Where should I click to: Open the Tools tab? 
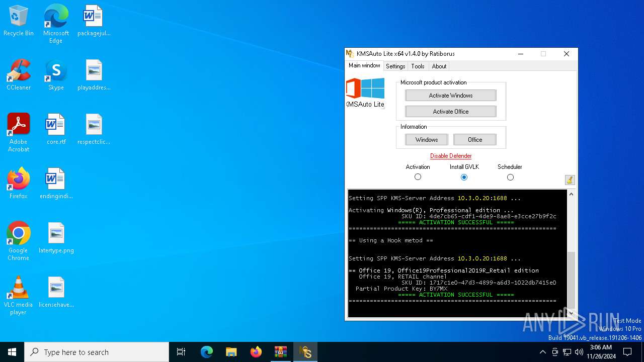[x=418, y=66]
